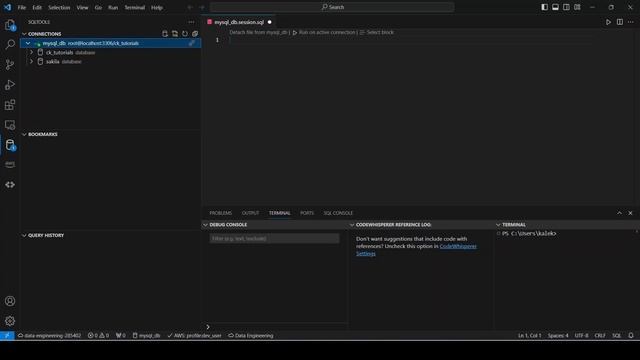Select the mysql_db.session.sql editor tab
The image size is (640, 360).
pos(239,22)
